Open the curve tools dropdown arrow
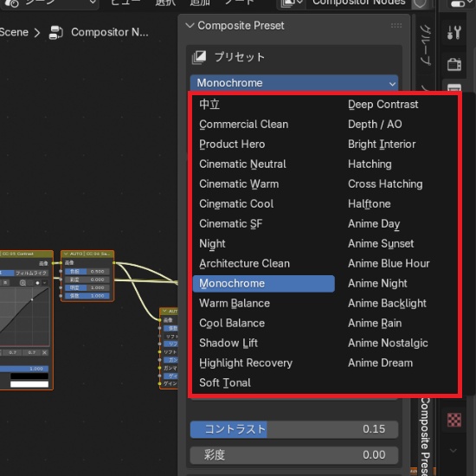 pos(45,283)
